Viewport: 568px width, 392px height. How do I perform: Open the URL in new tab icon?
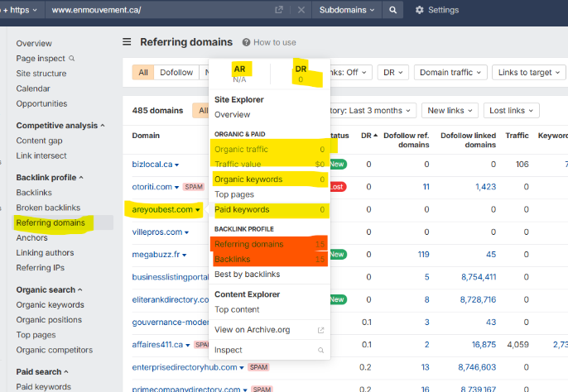278,10
